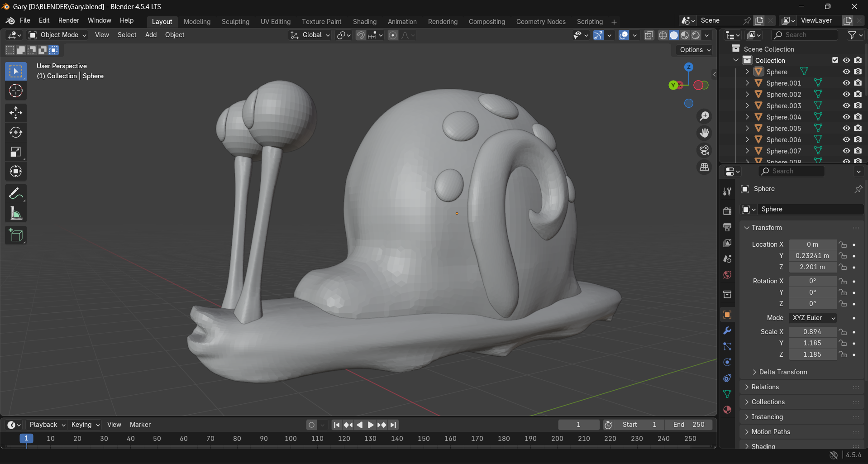Image resolution: width=868 pixels, height=464 pixels.
Task: Open the Add menu in viewport
Action: pyautogui.click(x=151, y=35)
